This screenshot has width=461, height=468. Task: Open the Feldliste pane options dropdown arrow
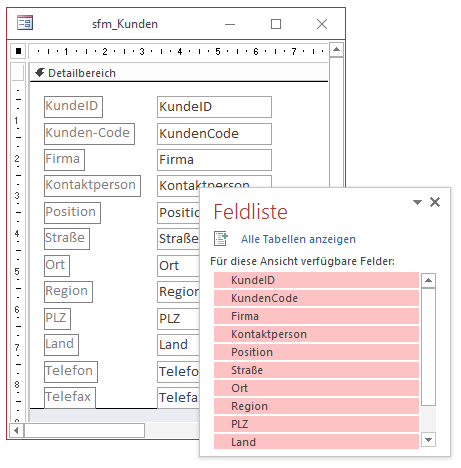point(417,202)
